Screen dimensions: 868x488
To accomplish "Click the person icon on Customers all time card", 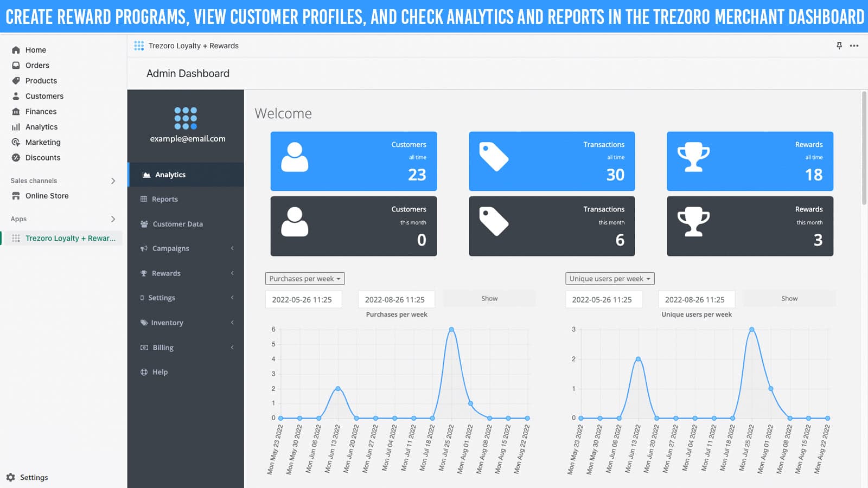I will pos(295,157).
